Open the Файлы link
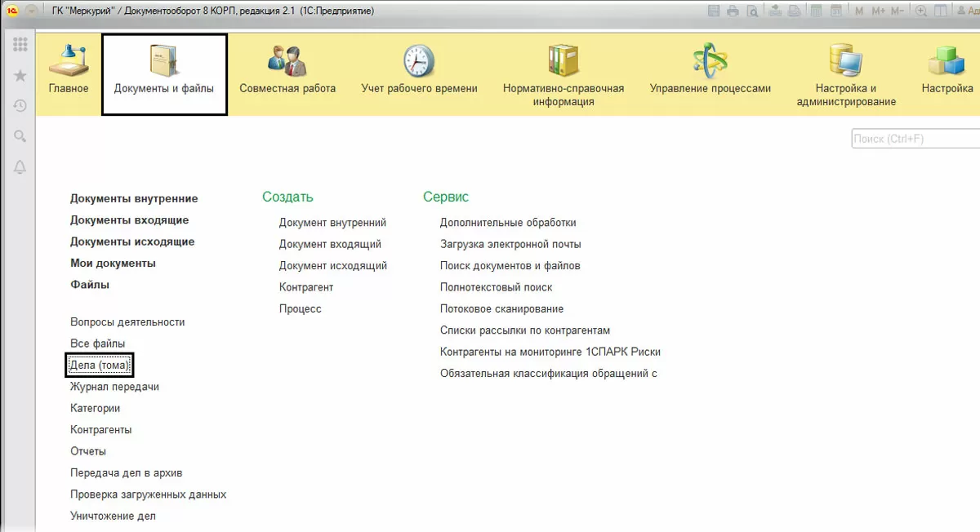Viewport: 980px width, 532px height. point(90,285)
